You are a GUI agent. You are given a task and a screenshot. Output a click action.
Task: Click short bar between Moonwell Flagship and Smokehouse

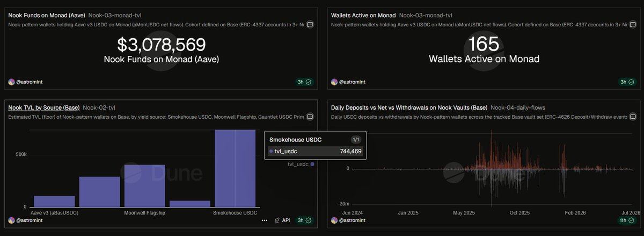pos(190,204)
